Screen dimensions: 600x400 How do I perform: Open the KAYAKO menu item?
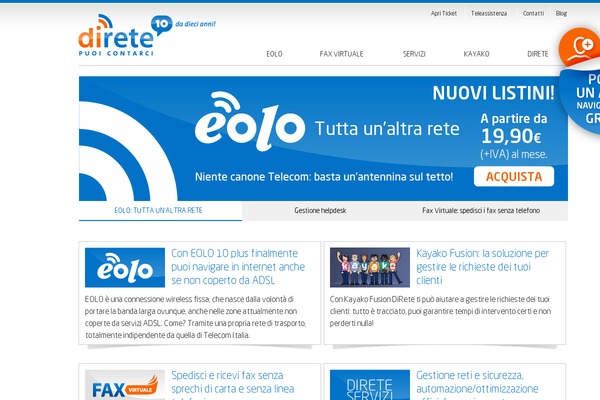[x=476, y=54]
